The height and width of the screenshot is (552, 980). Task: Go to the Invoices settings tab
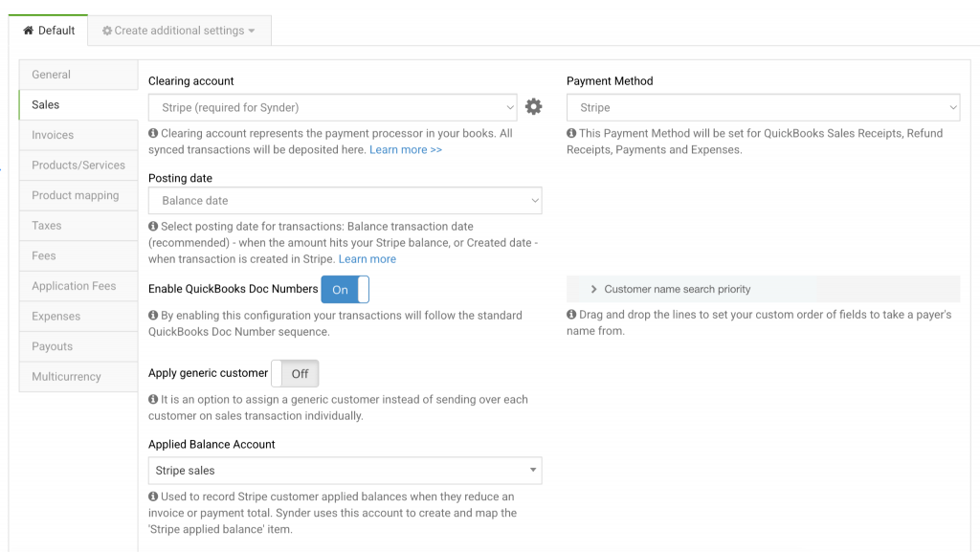53,135
